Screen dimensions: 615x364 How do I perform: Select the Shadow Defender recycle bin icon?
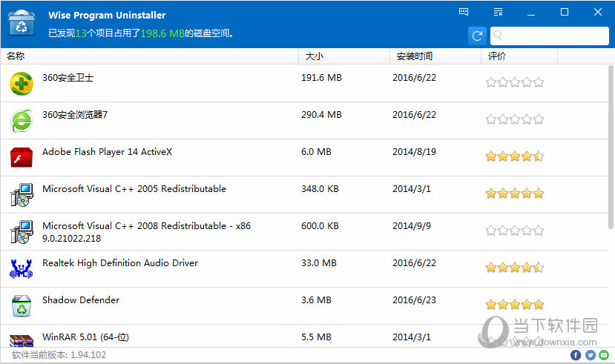click(22, 305)
